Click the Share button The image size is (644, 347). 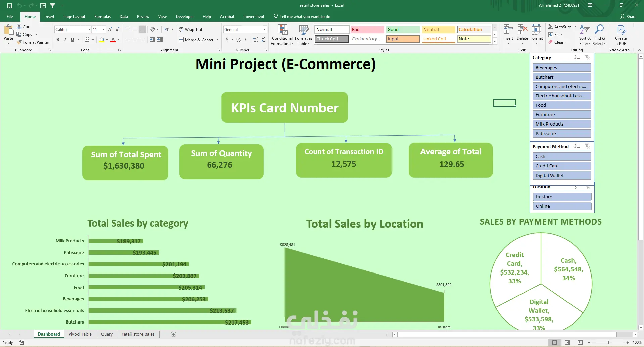pos(628,17)
